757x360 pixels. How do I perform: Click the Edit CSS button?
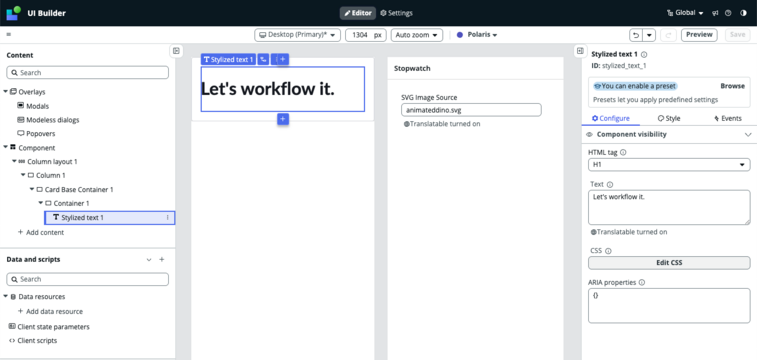pos(669,263)
